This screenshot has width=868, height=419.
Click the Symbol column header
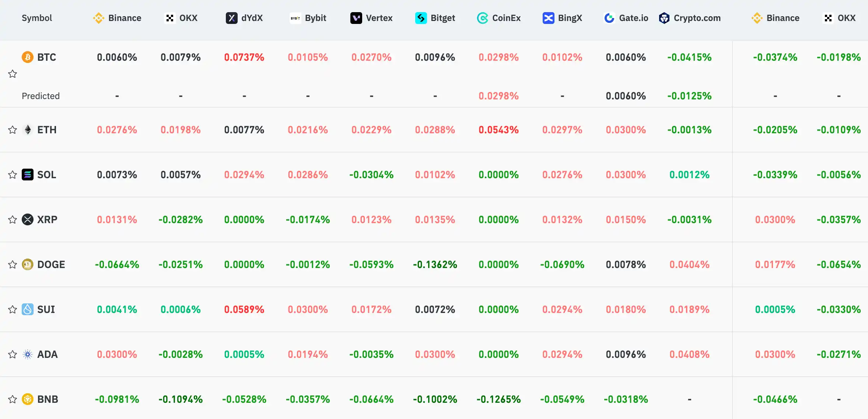(37, 18)
